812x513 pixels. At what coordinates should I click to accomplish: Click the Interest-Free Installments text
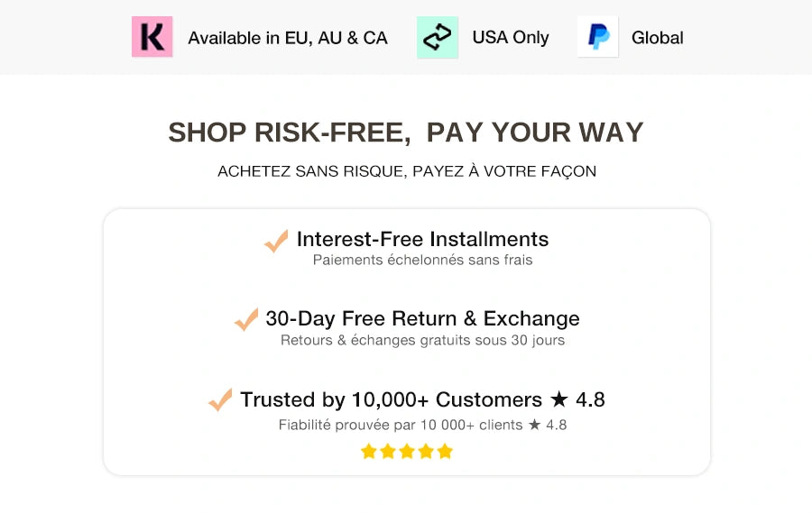point(422,239)
